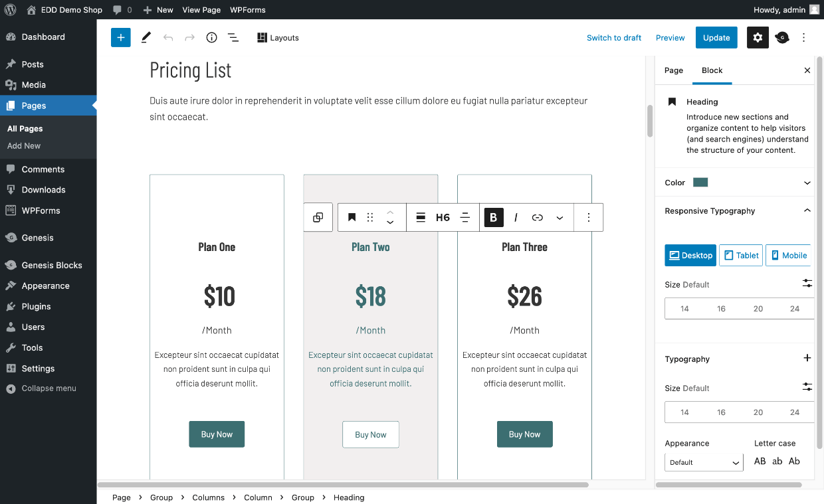
Task: Click the Undo arrow in the editor toolbar
Action: coord(168,38)
